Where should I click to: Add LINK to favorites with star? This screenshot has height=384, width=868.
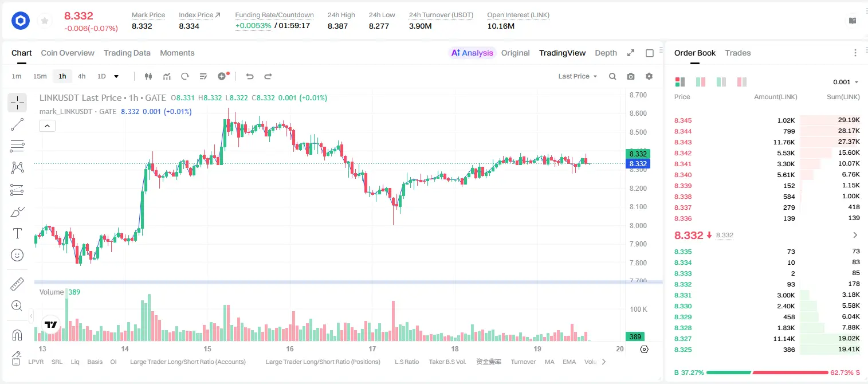(x=45, y=21)
